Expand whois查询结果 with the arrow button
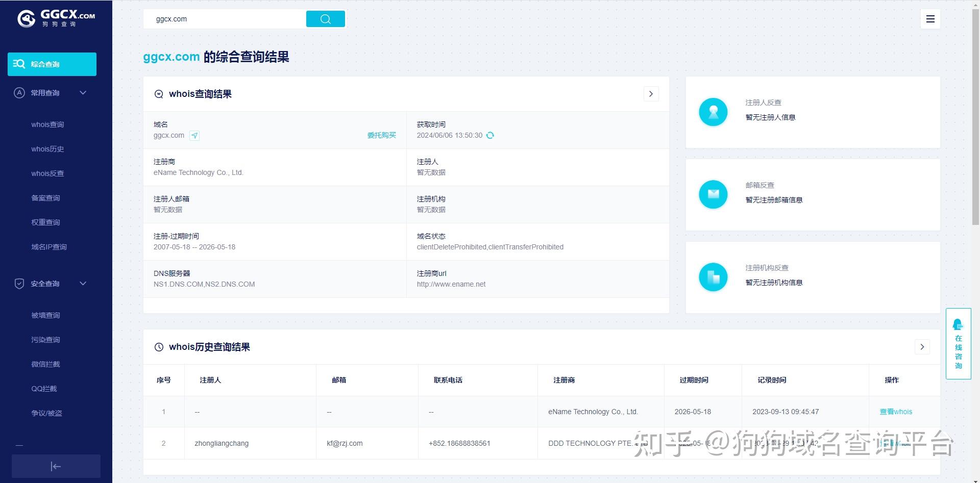The width and height of the screenshot is (980, 483). pos(651,94)
